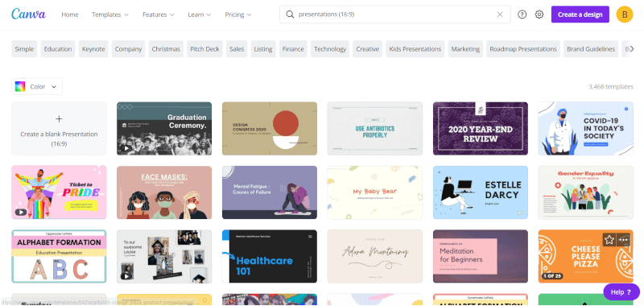Screen dimensions: 644x306
Task: Select the Roadmap Presentations chip
Action: 523,49
